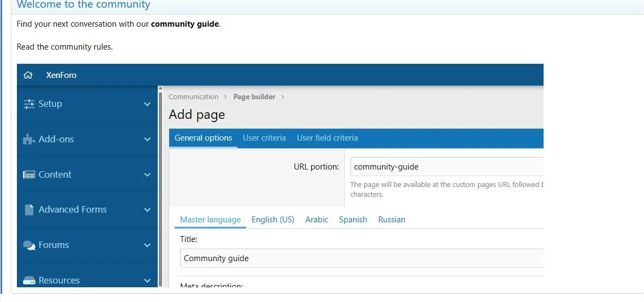Viewport: 644px width, 302px height.
Task: Click the Add-ons puzzle piece icon
Action: (29, 139)
